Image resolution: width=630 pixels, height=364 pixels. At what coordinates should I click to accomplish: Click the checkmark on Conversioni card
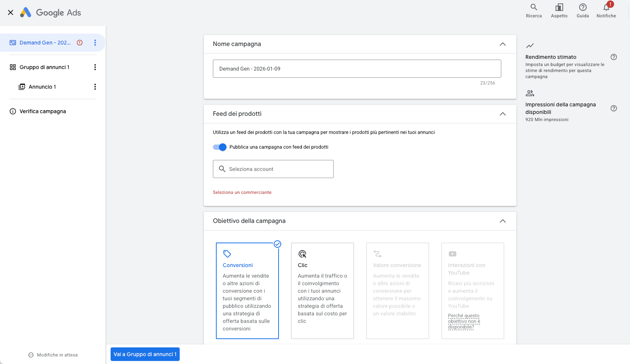[x=277, y=244]
